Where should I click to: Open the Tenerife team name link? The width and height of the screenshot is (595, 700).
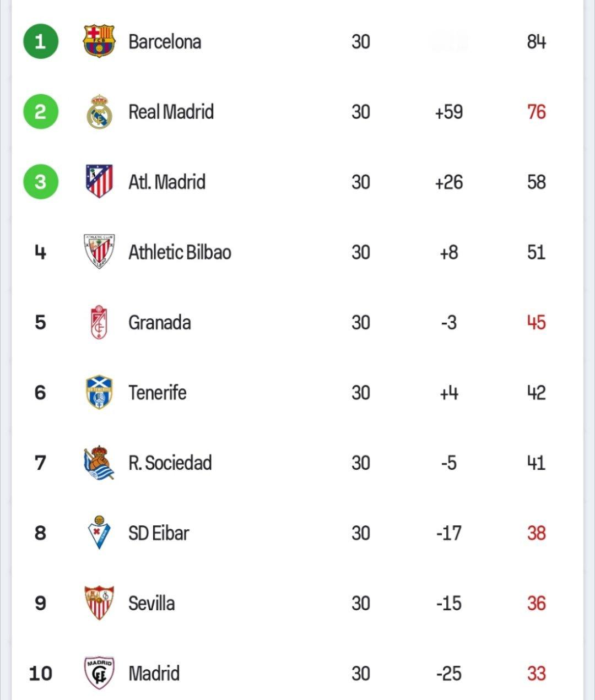click(x=158, y=393)
